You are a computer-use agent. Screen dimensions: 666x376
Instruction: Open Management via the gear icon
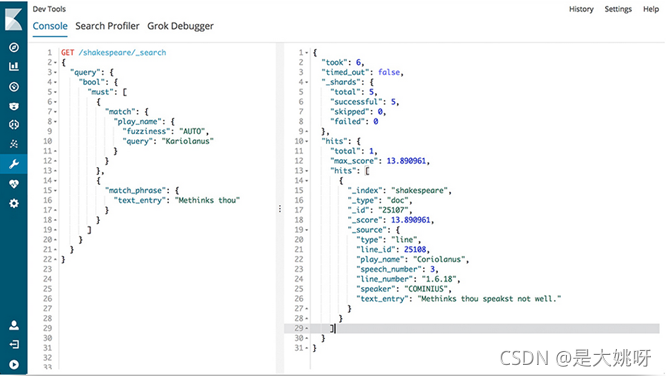click(14, 203)
